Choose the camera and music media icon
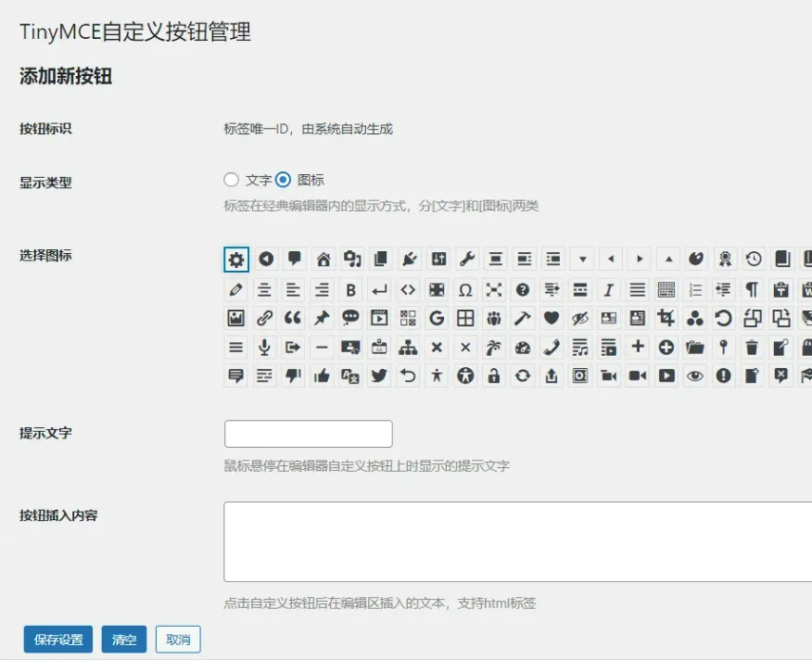The image size is (812, 660). point(352,259)
